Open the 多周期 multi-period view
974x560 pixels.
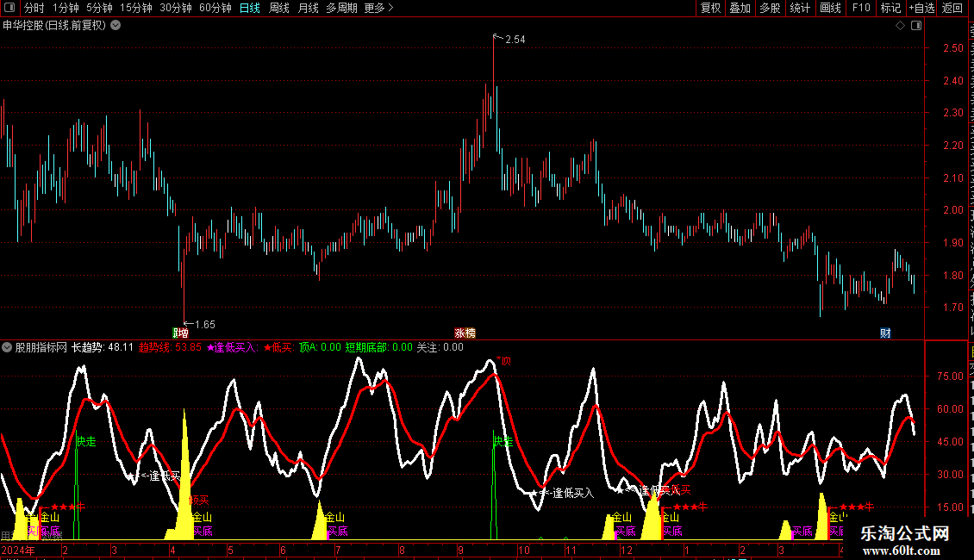click(341, 8)
